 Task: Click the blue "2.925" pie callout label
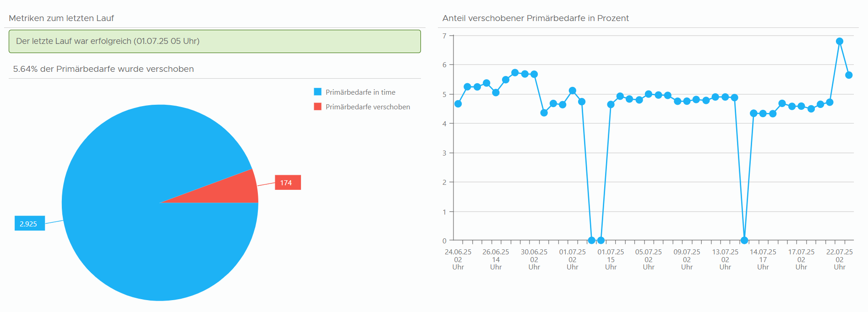click(x=29, y=224)
